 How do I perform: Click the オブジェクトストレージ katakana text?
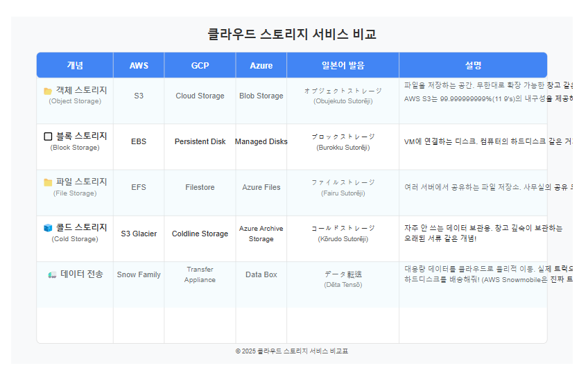coord(343,91)
